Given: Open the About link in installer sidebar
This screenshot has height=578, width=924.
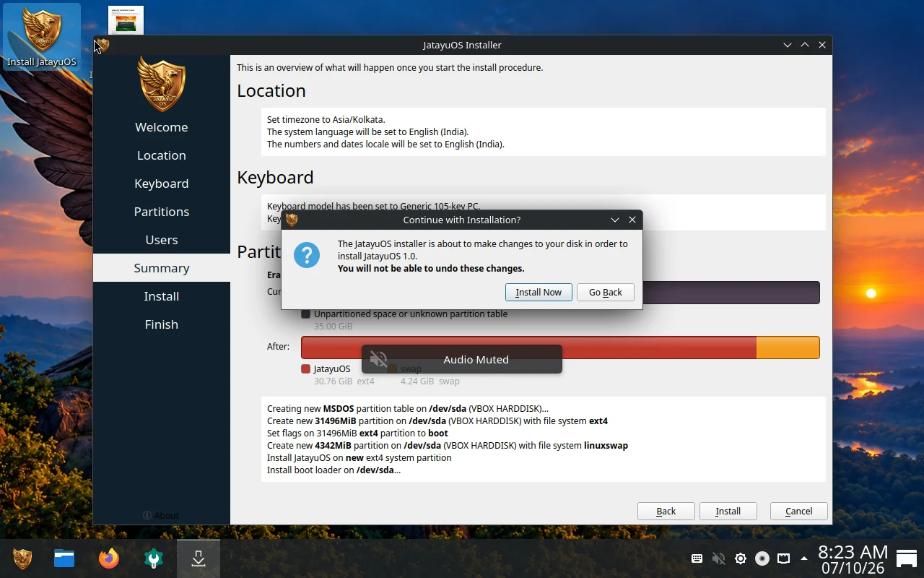Looking at the screenshot, I should pyautogui.click(x=161, y=515).
